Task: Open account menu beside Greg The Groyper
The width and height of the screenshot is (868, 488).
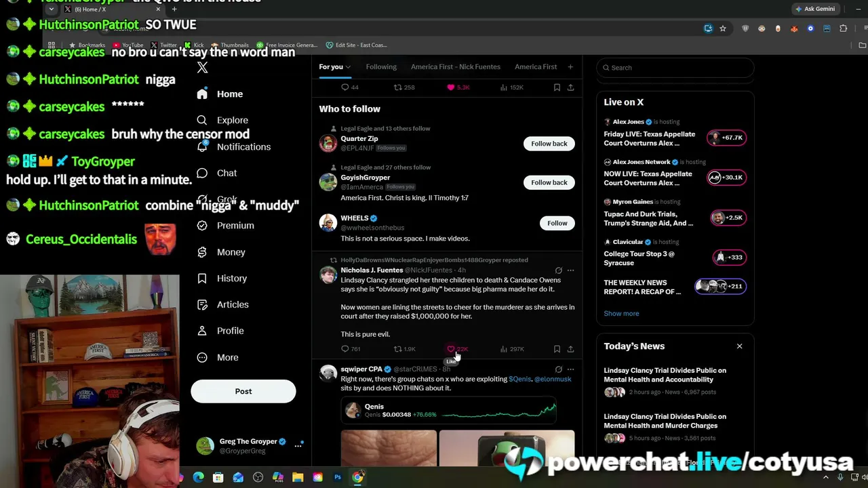Action: tap(298, 446)
